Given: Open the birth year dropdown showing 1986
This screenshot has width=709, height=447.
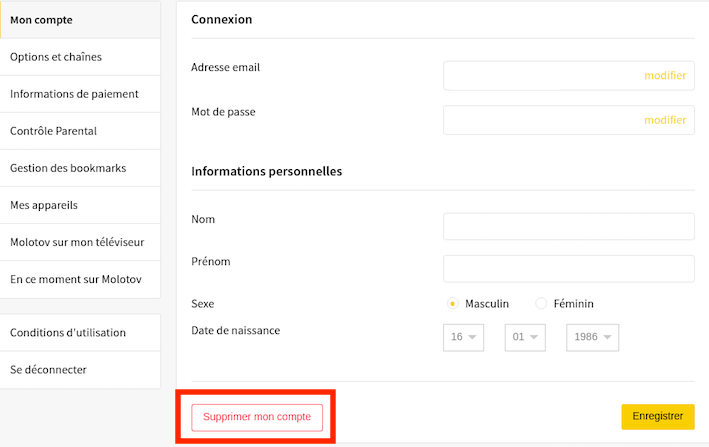Looking at the screenshot, I should coord(592,337).
